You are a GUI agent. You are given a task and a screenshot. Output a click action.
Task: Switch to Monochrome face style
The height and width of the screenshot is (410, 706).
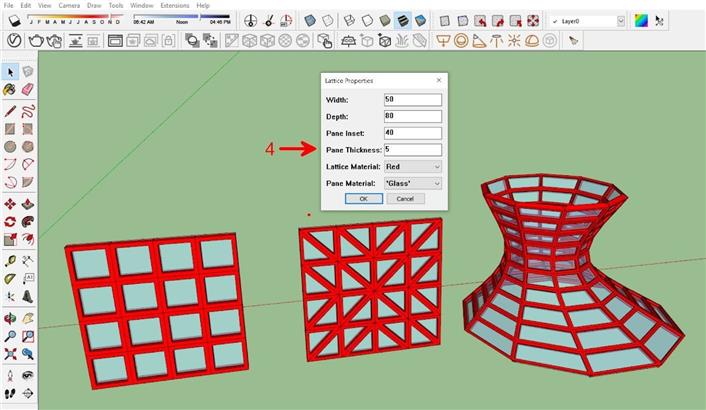click(420, 21)
